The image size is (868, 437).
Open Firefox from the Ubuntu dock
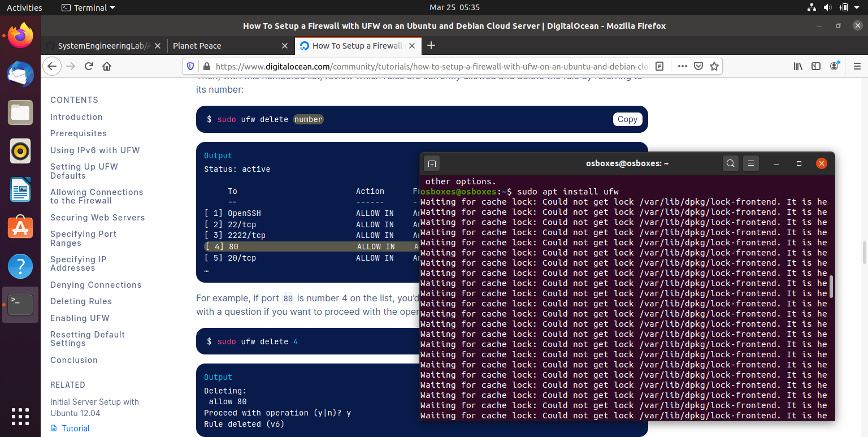(x=20, y=36)
